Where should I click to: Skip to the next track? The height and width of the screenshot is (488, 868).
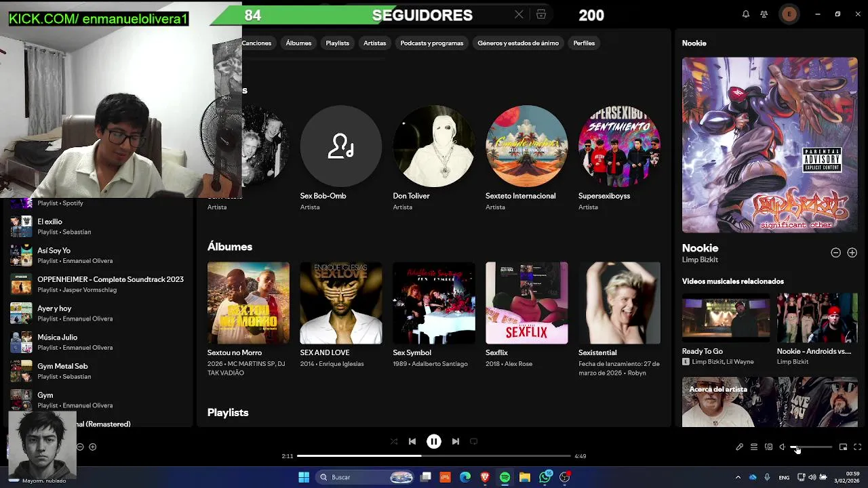[x=456, y=441]
